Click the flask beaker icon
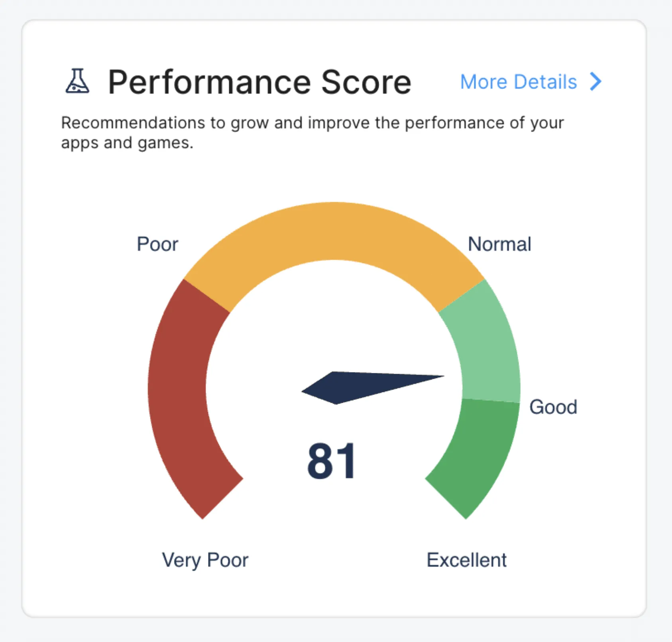672x642 pixels. pyautogui.click(x=78, y=81)
